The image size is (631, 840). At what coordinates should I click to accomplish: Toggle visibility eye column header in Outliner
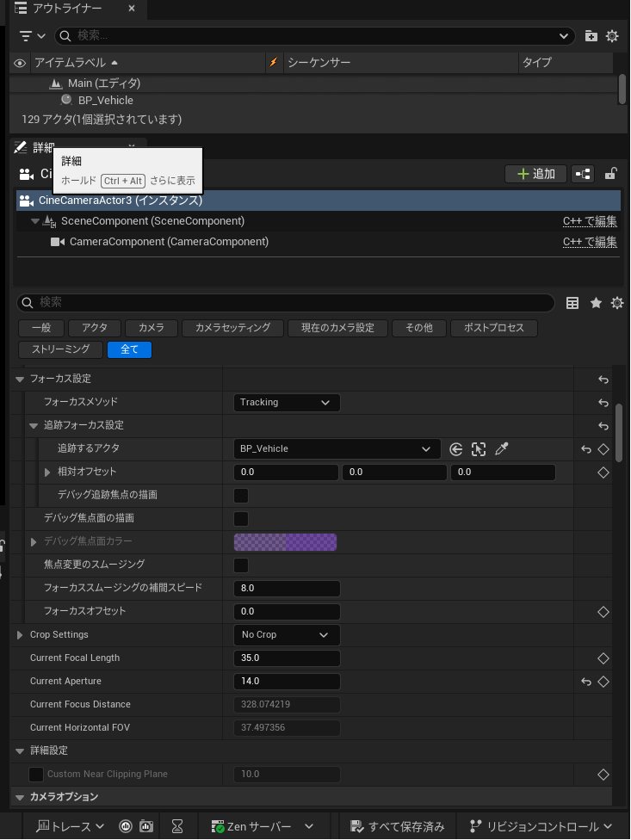[20, 63]
